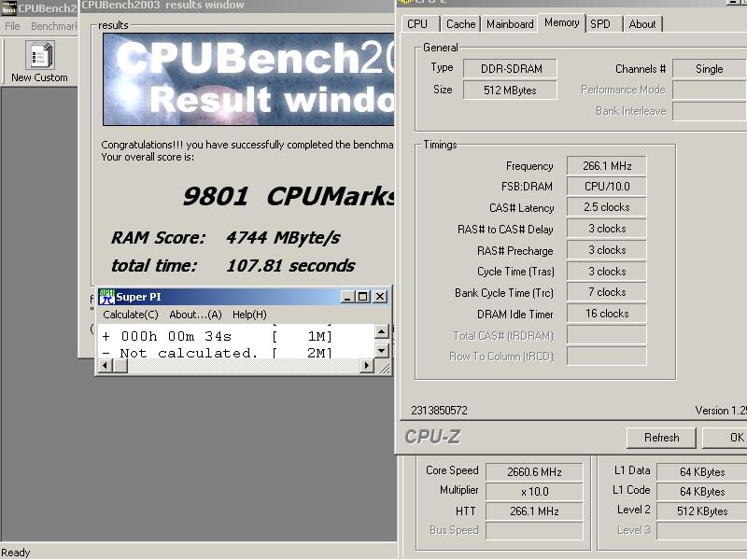
Task: Click the Super PI horizontal scrollbar thumb
Action: click(120, 366)
